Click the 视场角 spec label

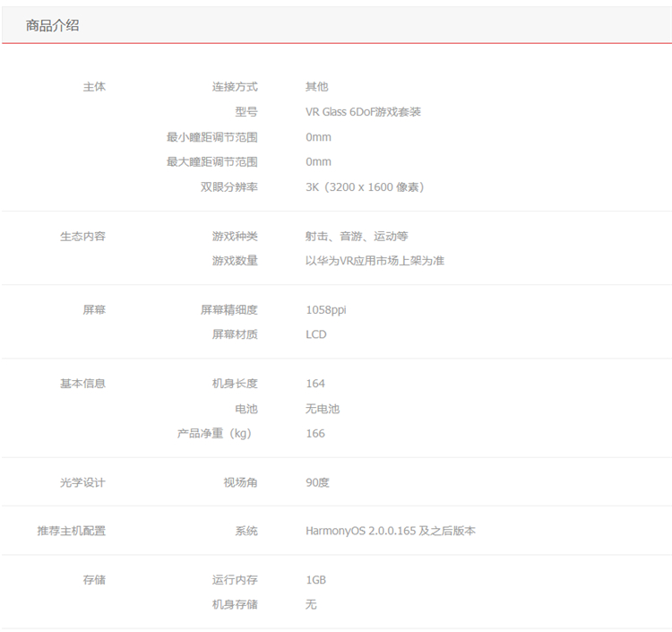[240, 483]
